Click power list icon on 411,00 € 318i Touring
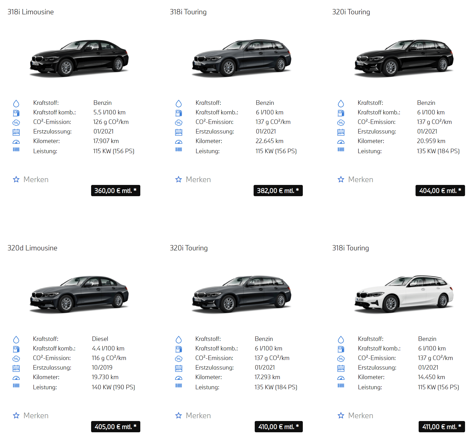This screenshot has height=448, width=476. (x=341, y=385)
